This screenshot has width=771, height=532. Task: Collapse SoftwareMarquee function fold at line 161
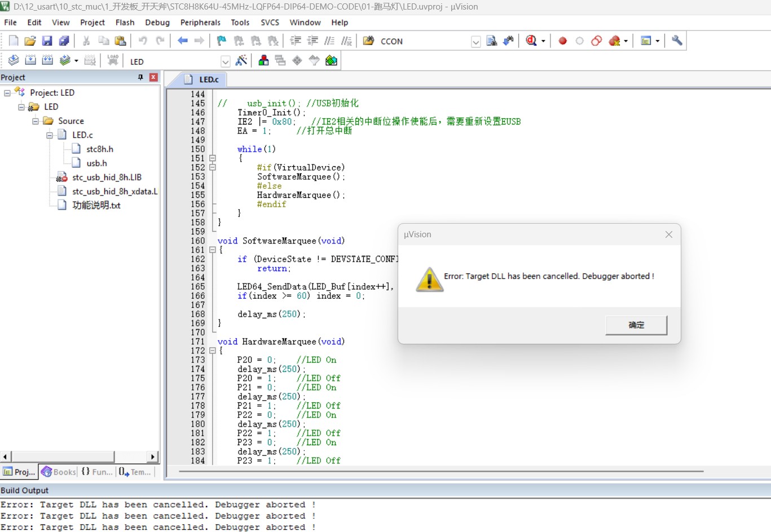tap(213, 250)
